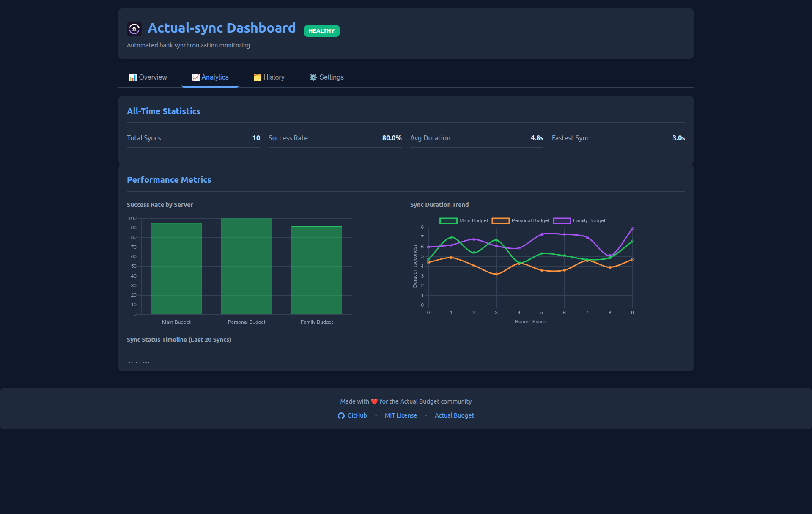This screenshot has width=812, height=514.
Task: Click the red heart icon in footer
Action: 374,401
